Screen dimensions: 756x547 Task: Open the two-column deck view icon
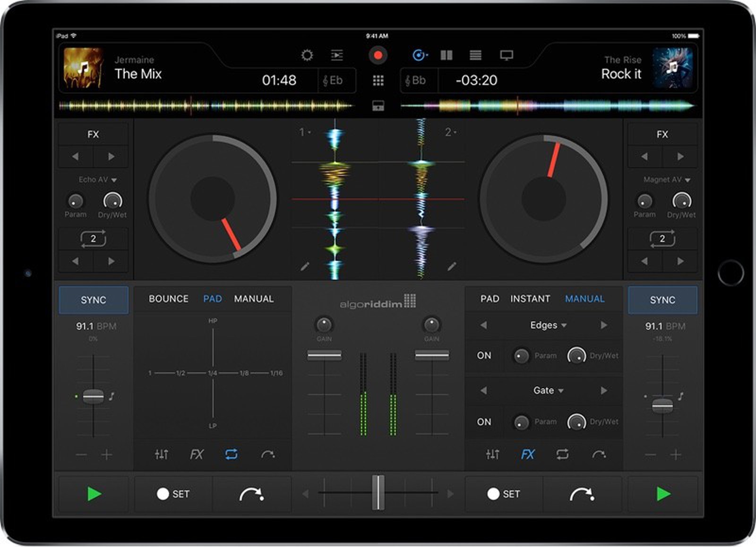coord(446,55)
